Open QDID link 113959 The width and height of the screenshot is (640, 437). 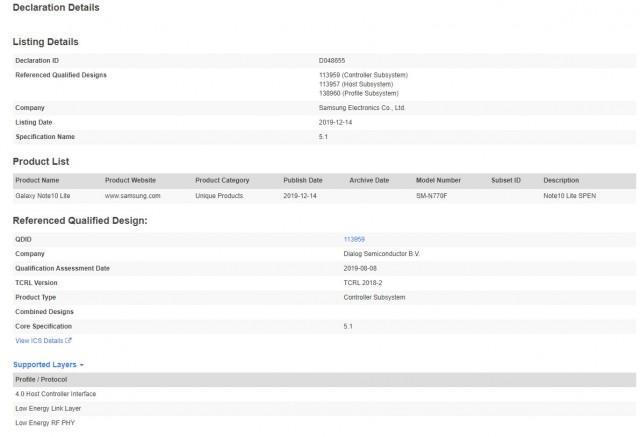(353, 240)
